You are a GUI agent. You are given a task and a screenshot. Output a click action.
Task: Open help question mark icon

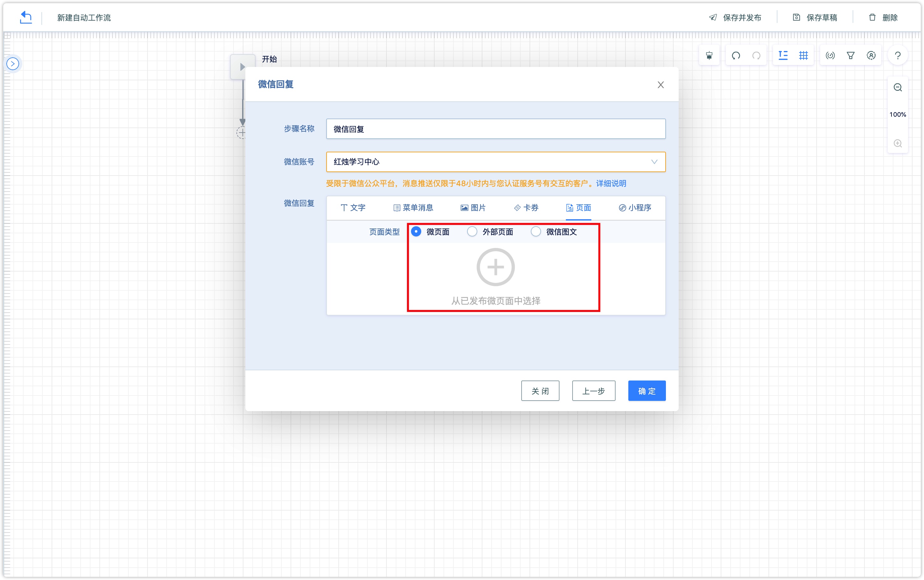coord(898,56)
